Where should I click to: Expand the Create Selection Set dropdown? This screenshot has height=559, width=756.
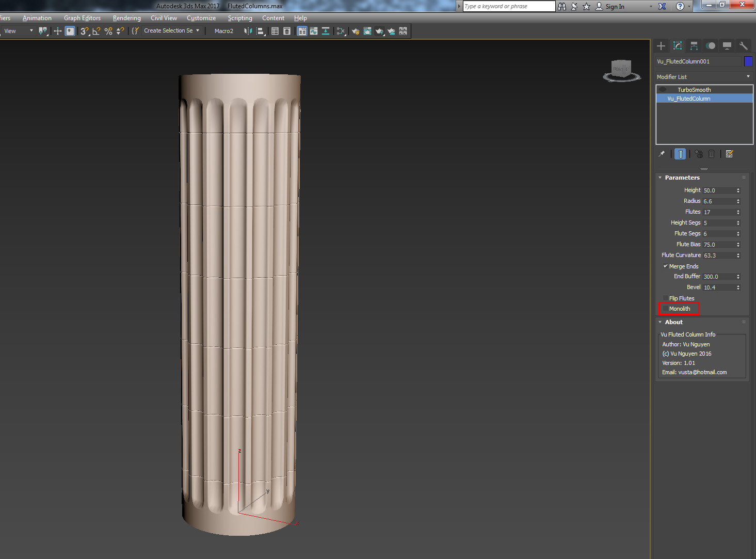pos(198,30)
